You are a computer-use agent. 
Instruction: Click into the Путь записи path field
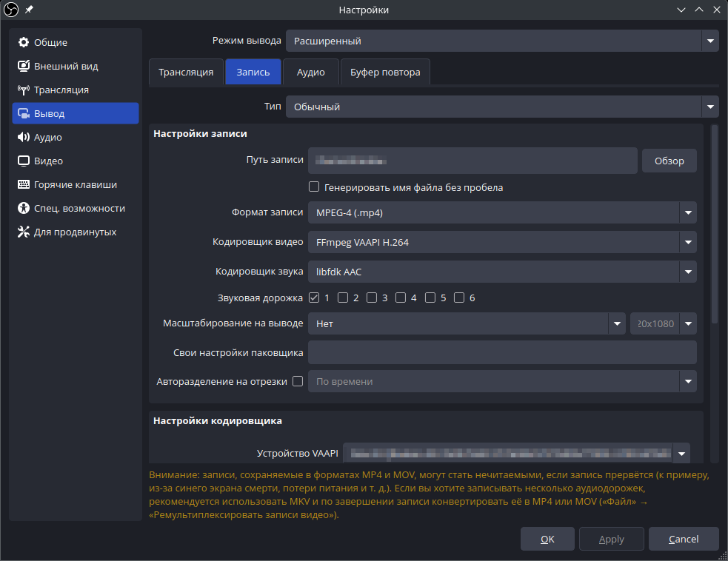click(x=472, y=161)
